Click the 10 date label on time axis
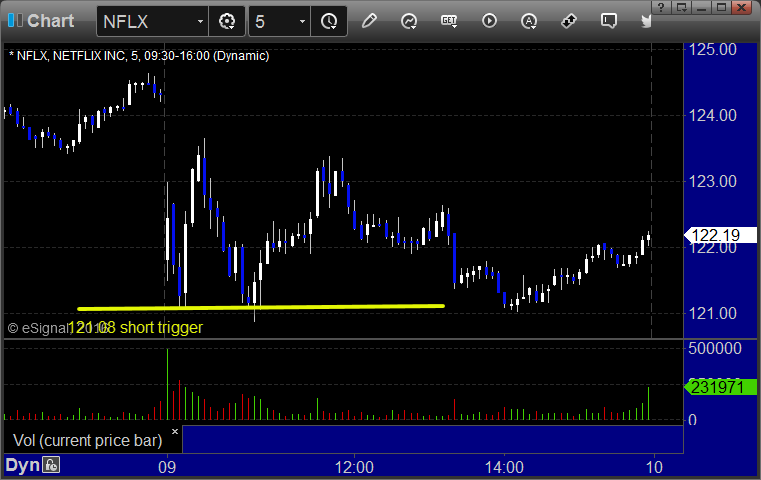Image resolution: width=761 pixels, height=480 pixels. tap(654, 467)
